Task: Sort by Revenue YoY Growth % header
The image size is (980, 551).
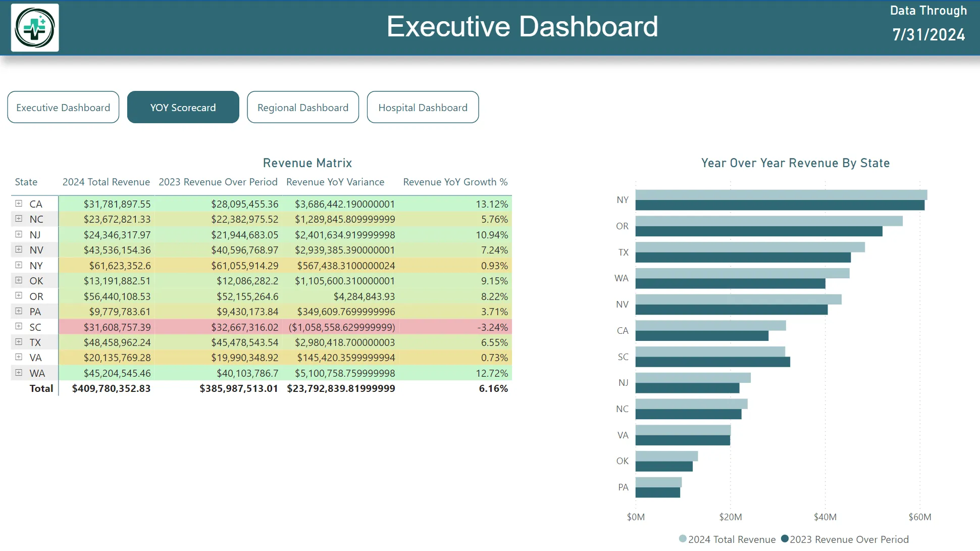Action: 455,182
